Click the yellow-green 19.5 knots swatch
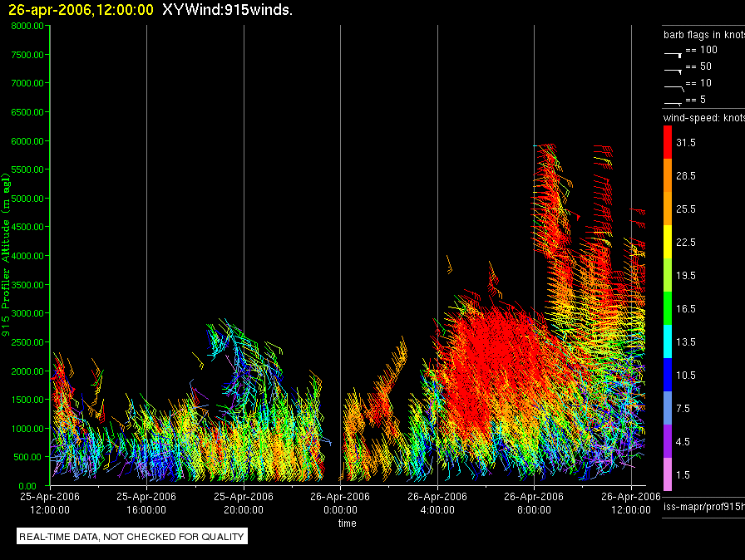The height and width of the screenshot is (560, 745). pos(668,275)
